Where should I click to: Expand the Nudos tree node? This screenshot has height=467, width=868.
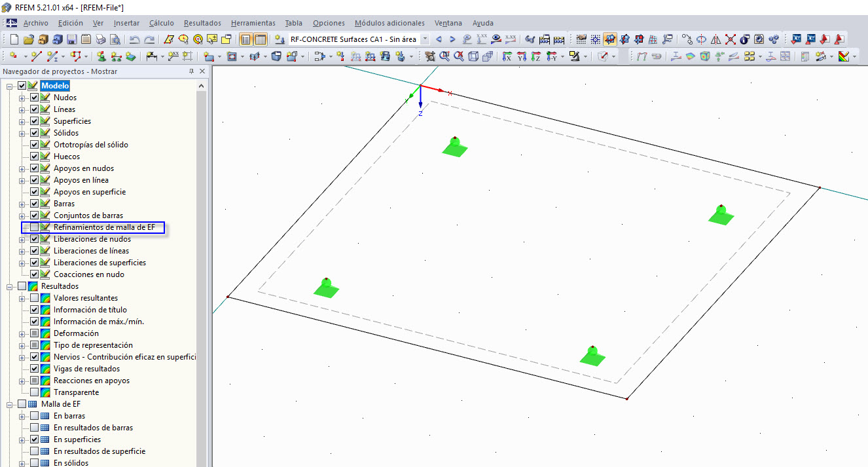tap(22, 98)
